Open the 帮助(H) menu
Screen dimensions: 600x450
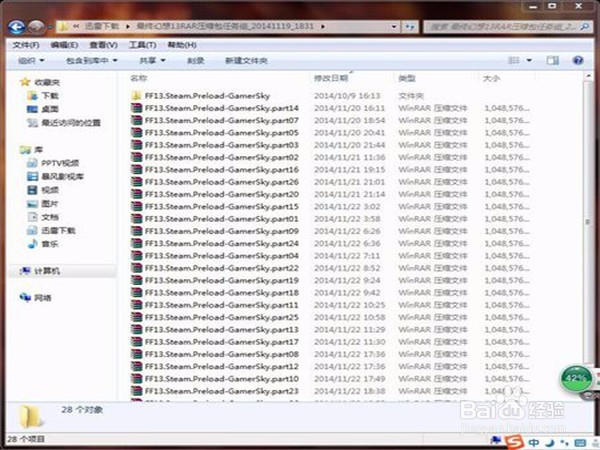pyautogui.click(x=182, y=45)
